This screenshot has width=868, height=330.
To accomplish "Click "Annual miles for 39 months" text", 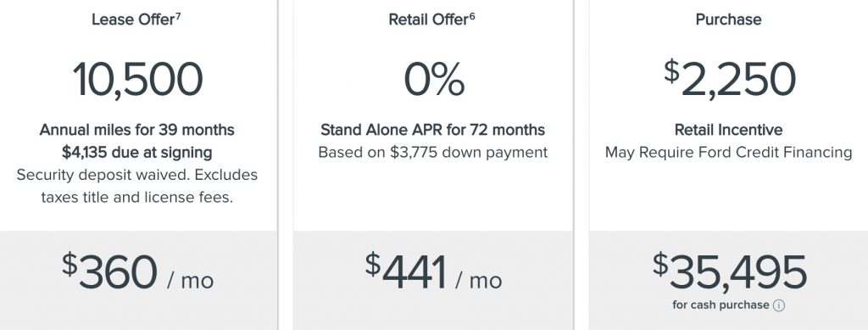I will tap(136, 130).
